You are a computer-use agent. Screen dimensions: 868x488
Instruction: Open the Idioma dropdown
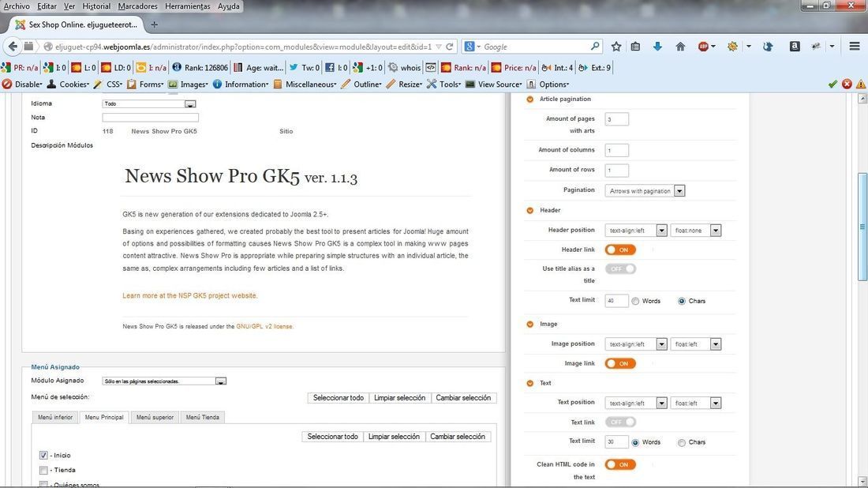[x=149, y=103]
